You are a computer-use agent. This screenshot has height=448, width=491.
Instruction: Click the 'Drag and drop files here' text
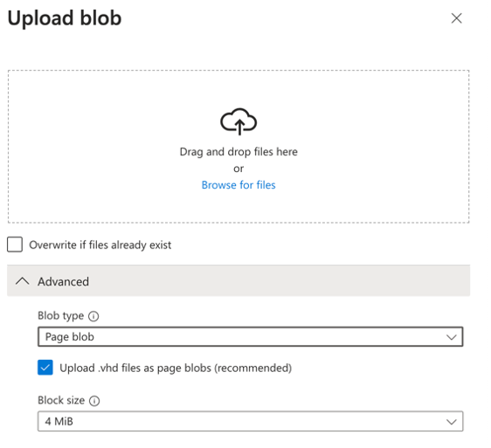point(239,152)
